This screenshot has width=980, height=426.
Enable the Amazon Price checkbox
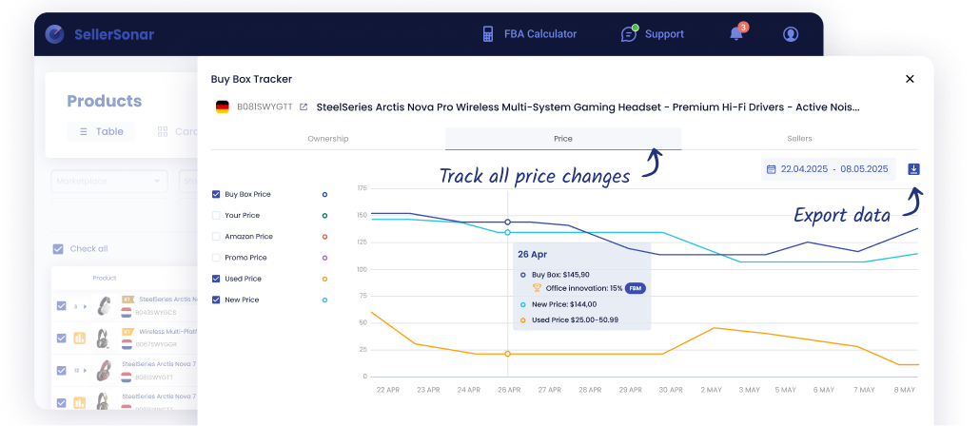tap(216, 237)
